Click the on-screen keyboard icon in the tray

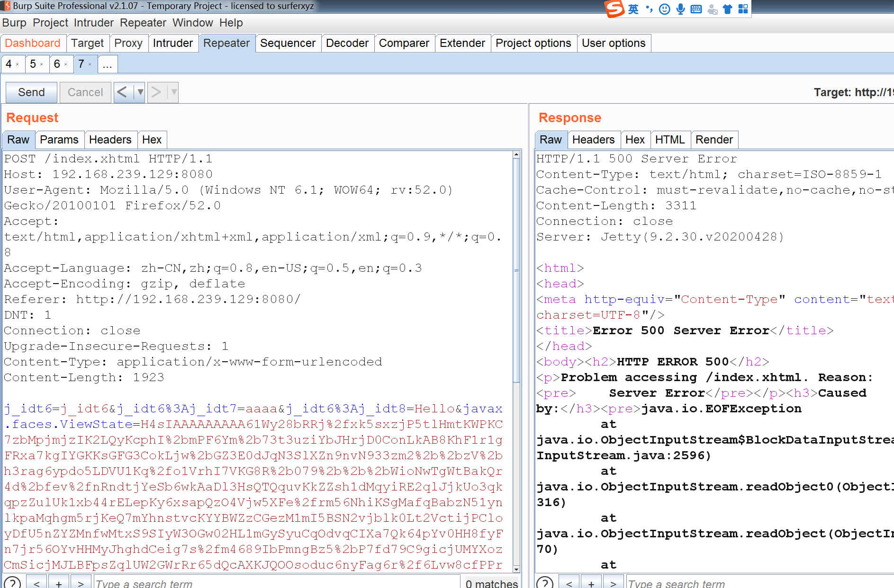(x=695, y=9)
